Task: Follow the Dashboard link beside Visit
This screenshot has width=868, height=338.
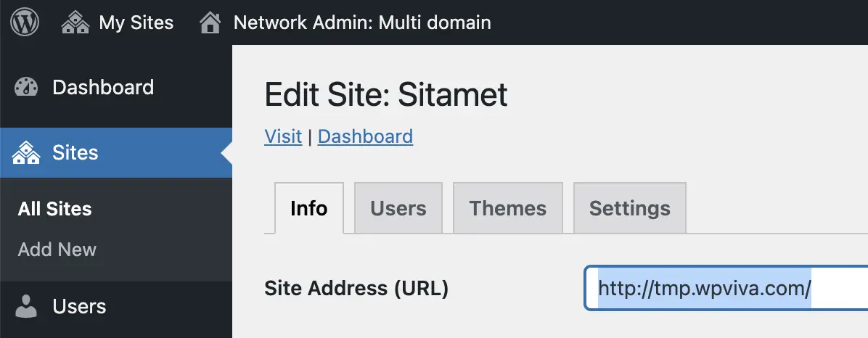Action: pos(365,136)
